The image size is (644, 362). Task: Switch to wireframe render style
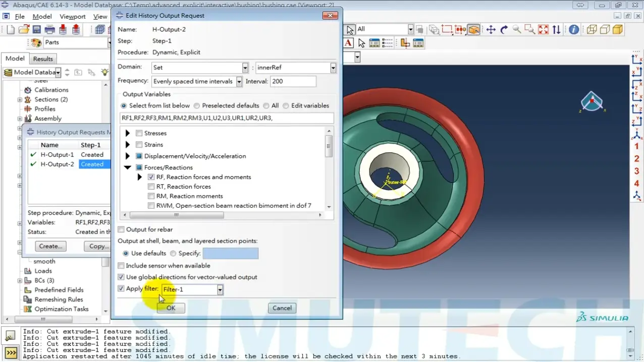tap(592, 30)
